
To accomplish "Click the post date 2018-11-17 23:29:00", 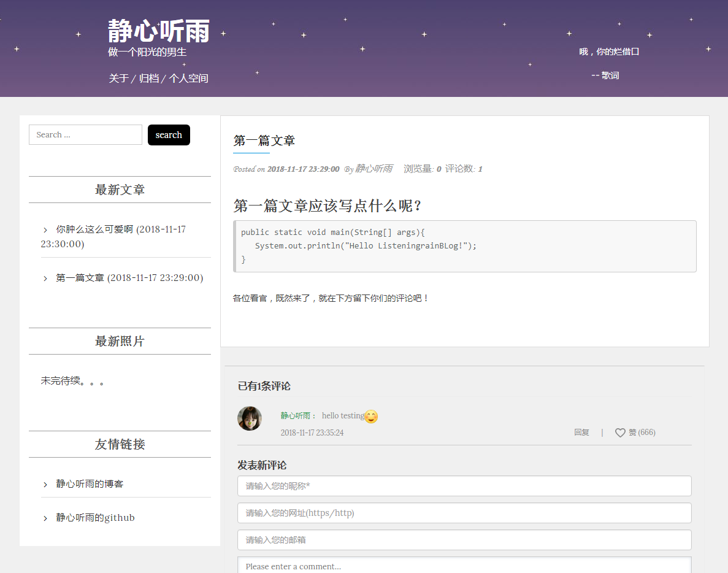I will point(303,169).
